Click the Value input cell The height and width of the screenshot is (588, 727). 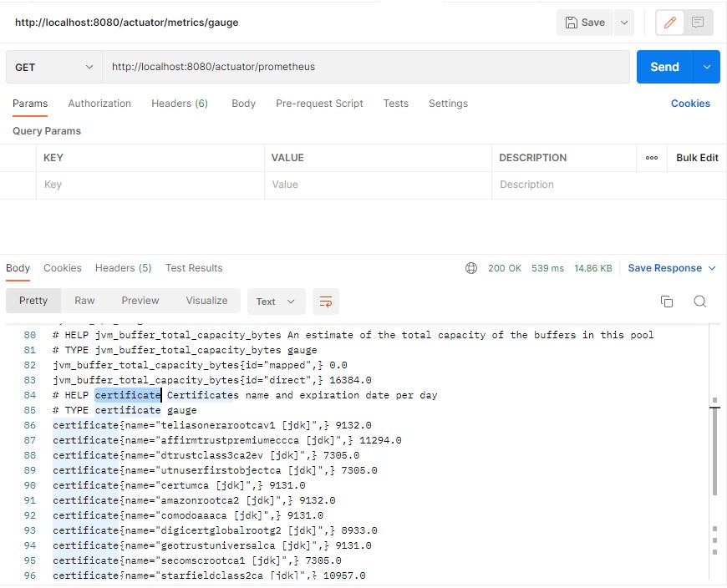click(x=378, y=185)
